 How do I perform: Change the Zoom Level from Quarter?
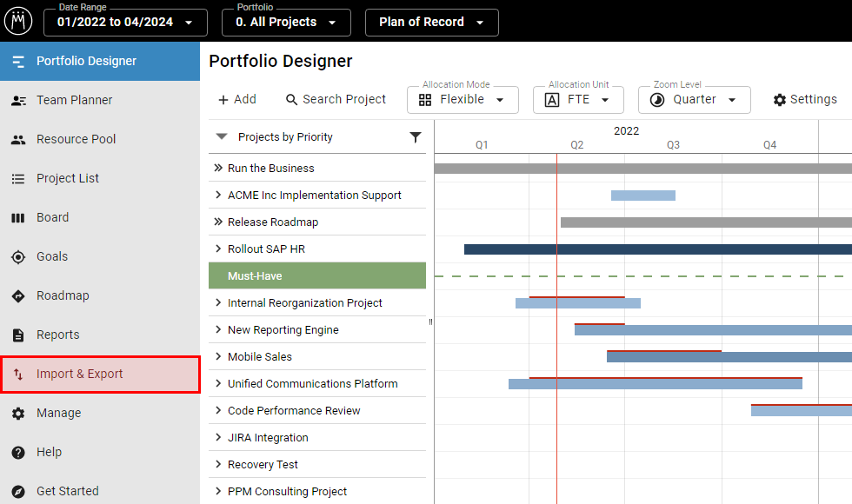[694, 100]
